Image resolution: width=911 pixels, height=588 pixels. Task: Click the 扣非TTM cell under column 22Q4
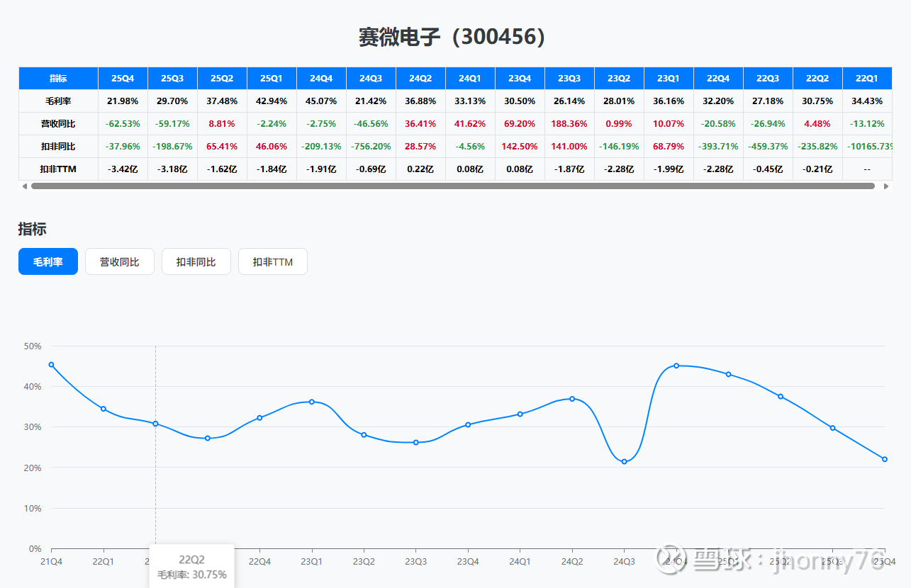tap(719, 169)
